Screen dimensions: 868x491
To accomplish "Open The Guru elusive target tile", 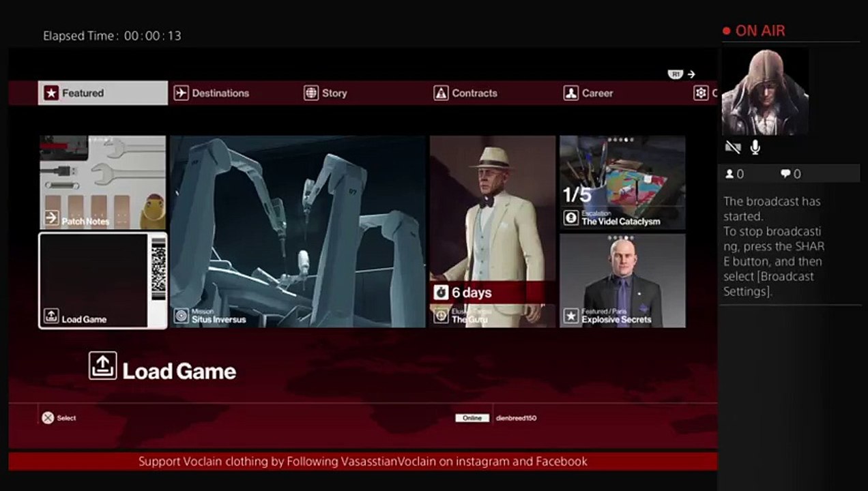I will [x=493, y=231].
